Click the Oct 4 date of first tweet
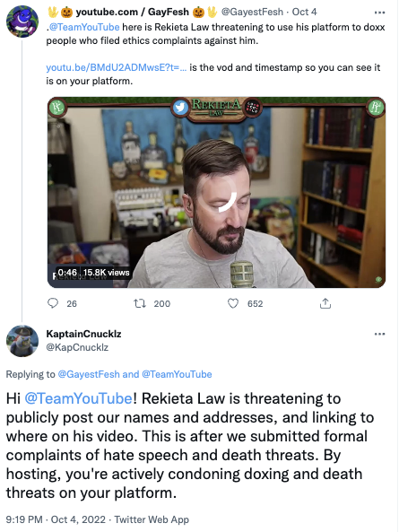The width and height of the screenshot is (399, 532). tap(305, 12)
